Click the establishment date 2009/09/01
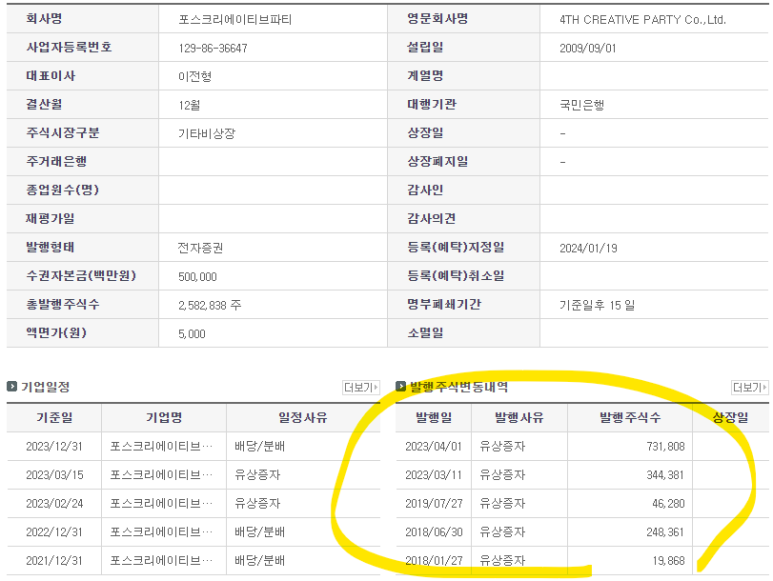The width and height of the screenshot is (773, 581). (x=588, y=48)
